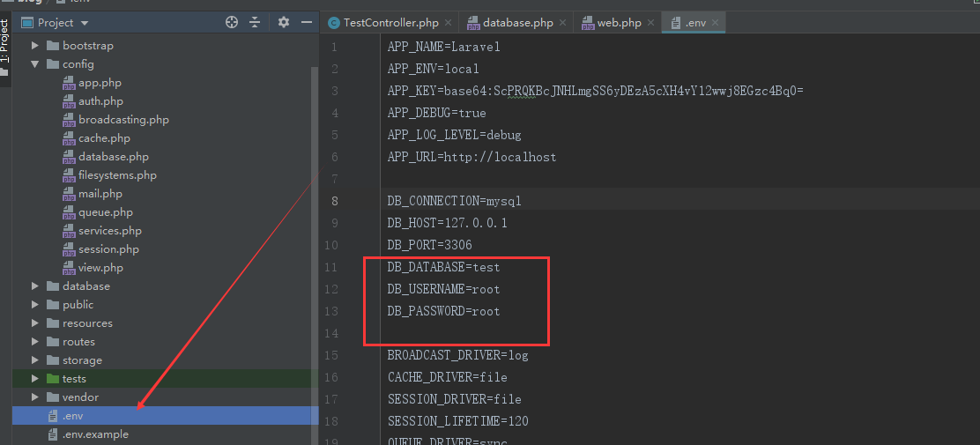Expand the database folder
This screenshot has width=980, height=445.
35,286
